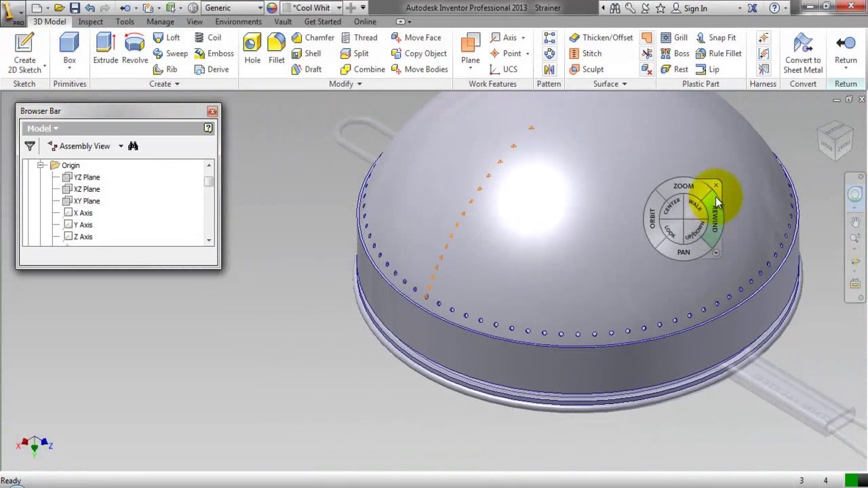Select the Thread tool

point(359,37)
